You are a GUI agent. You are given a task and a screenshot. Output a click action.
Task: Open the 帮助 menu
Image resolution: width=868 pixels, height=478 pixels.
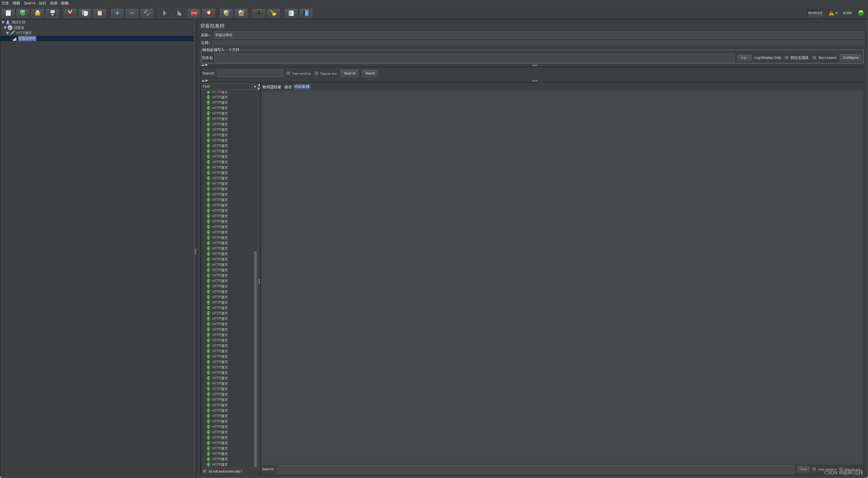pos(65,3)
